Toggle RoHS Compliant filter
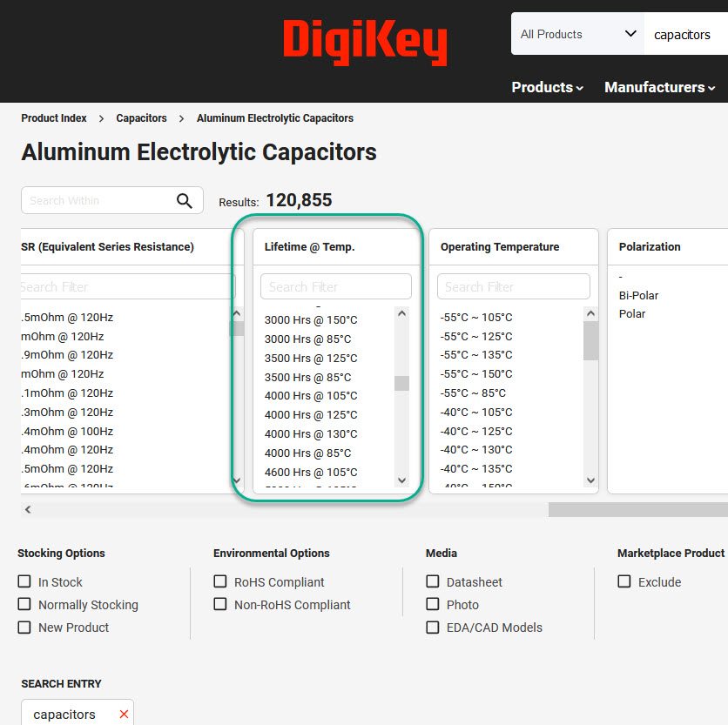The width and height of the screenshot is (728, 725). (x=220, y=581)
